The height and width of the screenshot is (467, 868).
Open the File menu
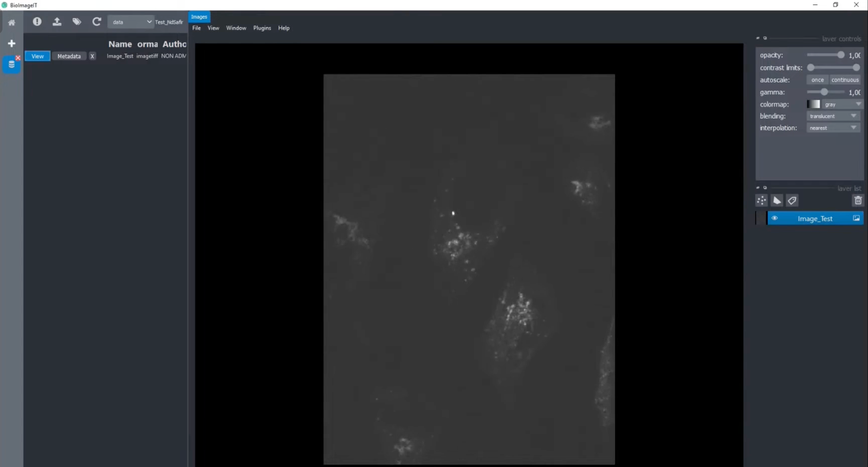pos(196,28)
